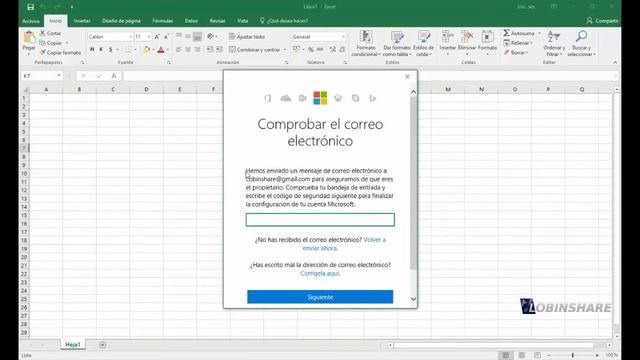Toggle underline S formatting

point(110,49)
